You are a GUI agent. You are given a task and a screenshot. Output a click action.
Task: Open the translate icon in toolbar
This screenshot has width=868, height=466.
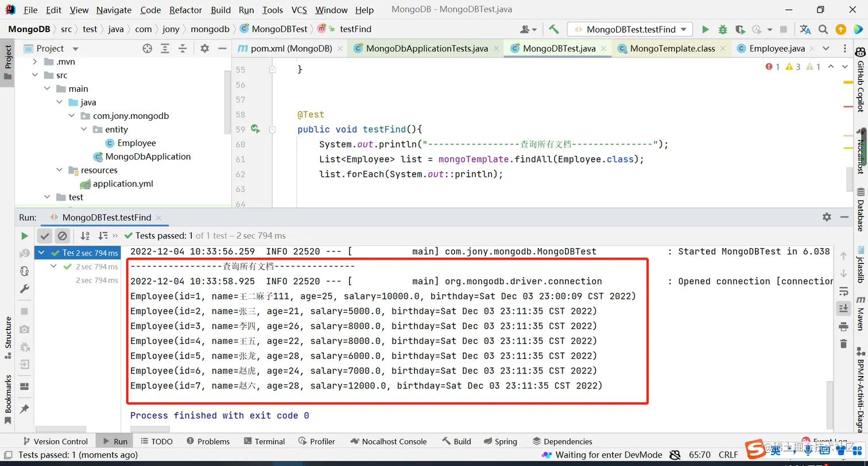click(805, 29)
